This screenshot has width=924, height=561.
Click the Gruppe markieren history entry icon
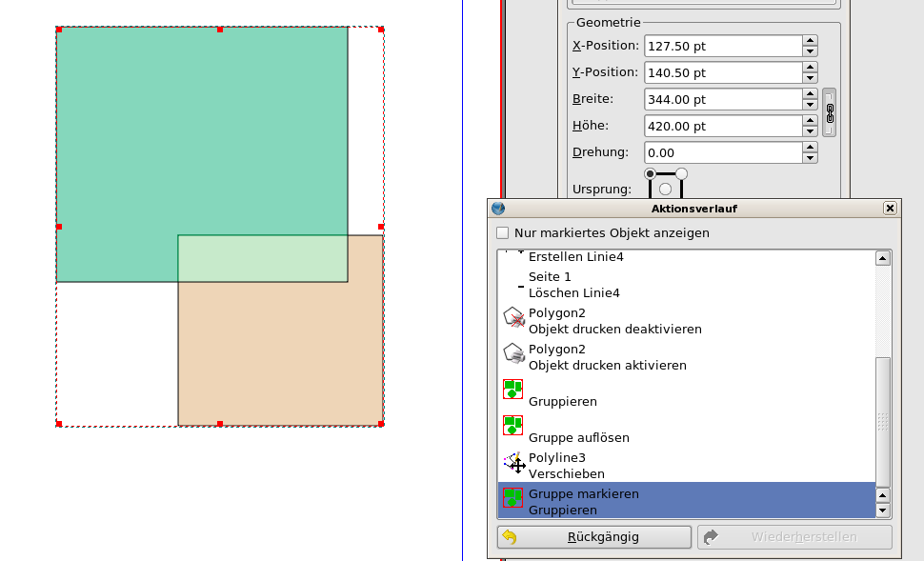[512, 497]
